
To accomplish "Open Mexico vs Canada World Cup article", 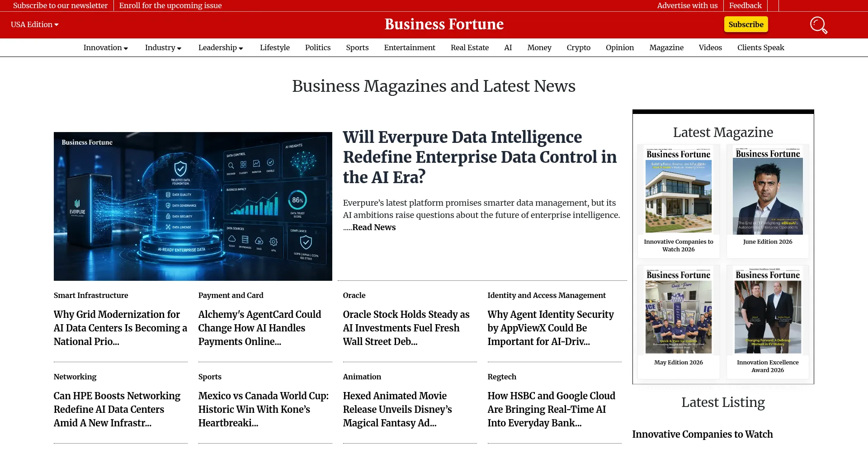I will pos(263,409).
